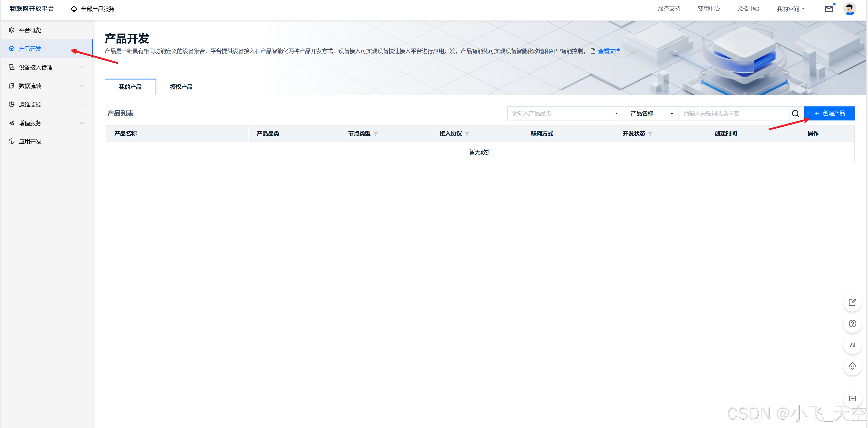Click the search magnifier icon
868x428 pixels.
[795, 114]
